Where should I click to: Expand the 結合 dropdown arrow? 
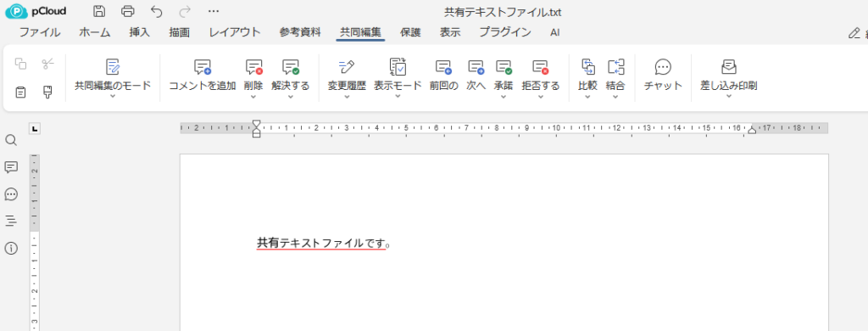click(615, 97)
